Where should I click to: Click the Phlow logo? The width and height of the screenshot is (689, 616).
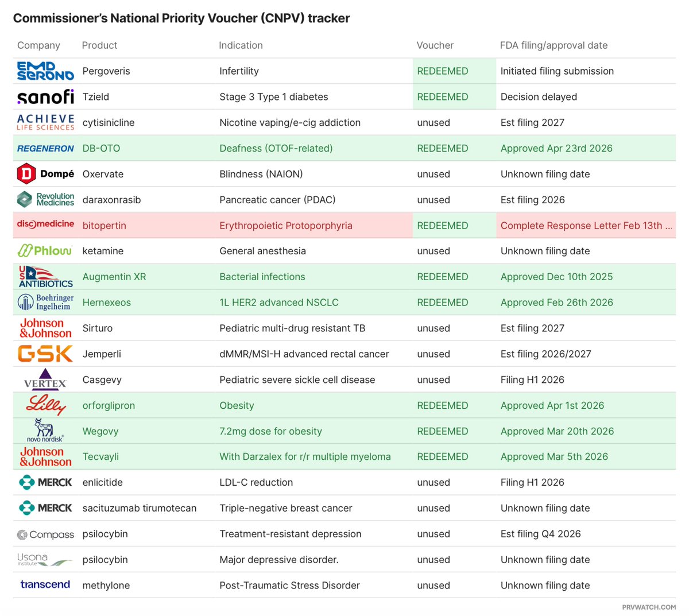click(45, 250)
